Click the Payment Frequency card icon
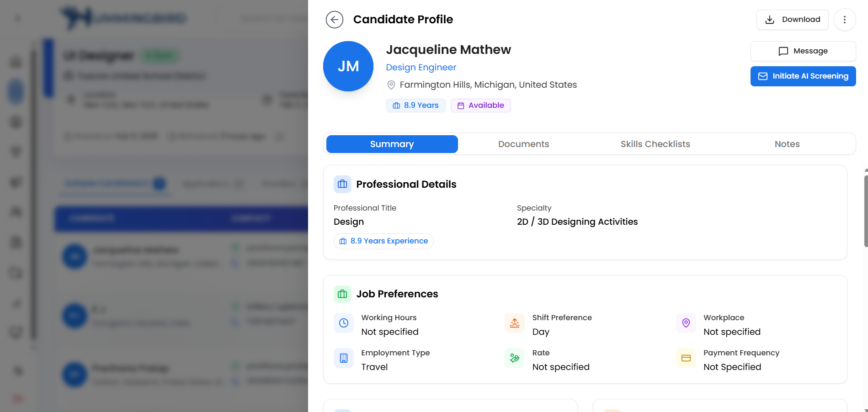Screen dimensions: 868x412 686,359
